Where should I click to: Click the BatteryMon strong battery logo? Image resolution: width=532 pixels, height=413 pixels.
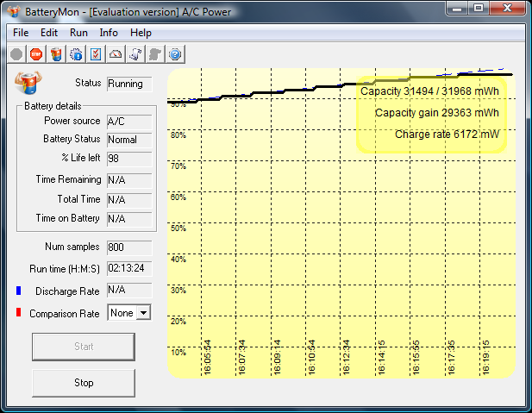[28, 84]
